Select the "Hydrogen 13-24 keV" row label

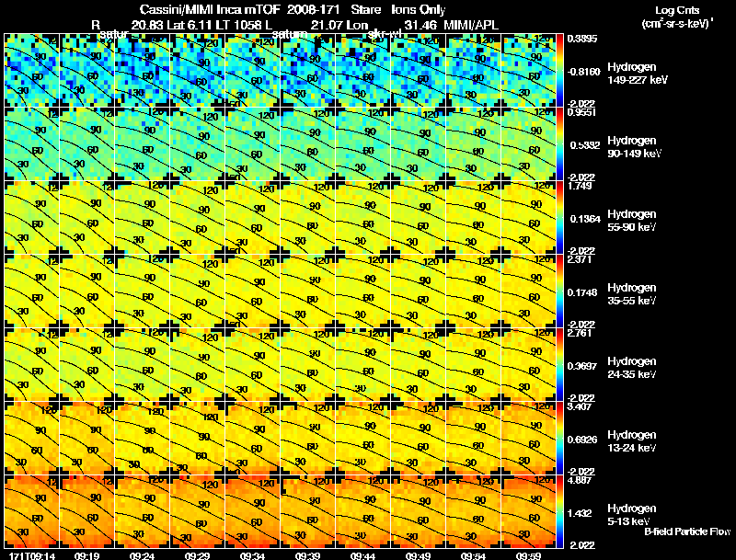pos(632,441)
